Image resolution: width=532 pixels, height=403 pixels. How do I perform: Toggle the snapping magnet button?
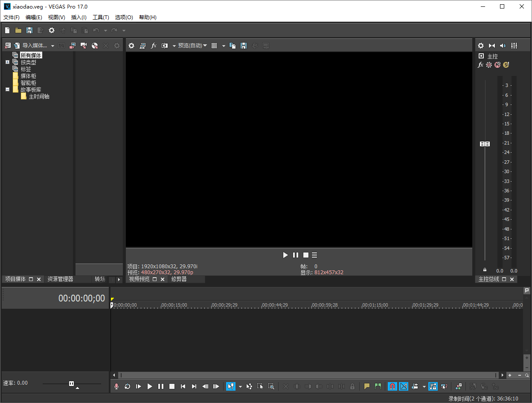392,386
